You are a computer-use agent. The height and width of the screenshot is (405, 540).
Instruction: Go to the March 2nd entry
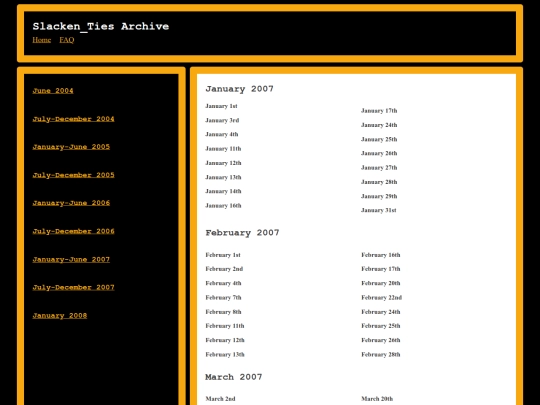(220, 399)
